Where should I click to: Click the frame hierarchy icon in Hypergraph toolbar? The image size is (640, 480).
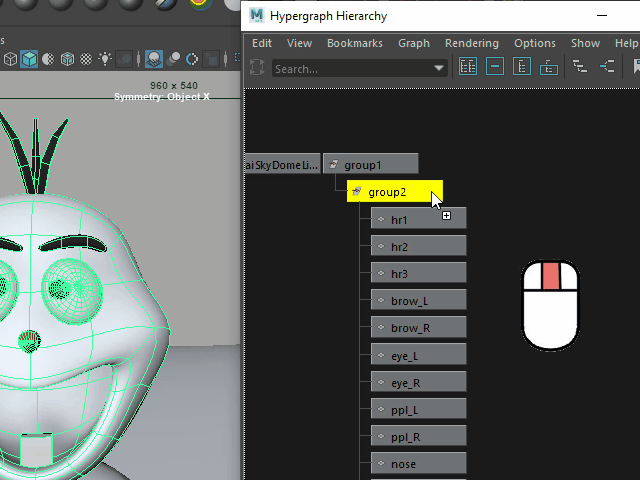(522, 68)
